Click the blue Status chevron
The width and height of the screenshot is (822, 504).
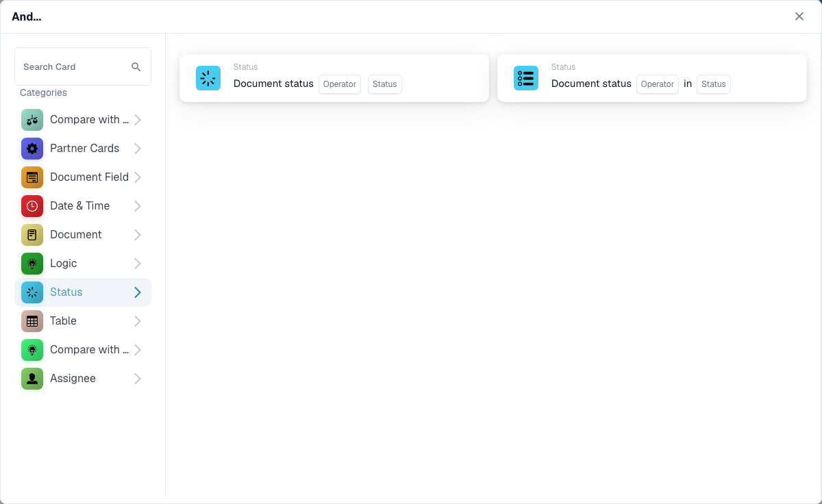(138, 292)
